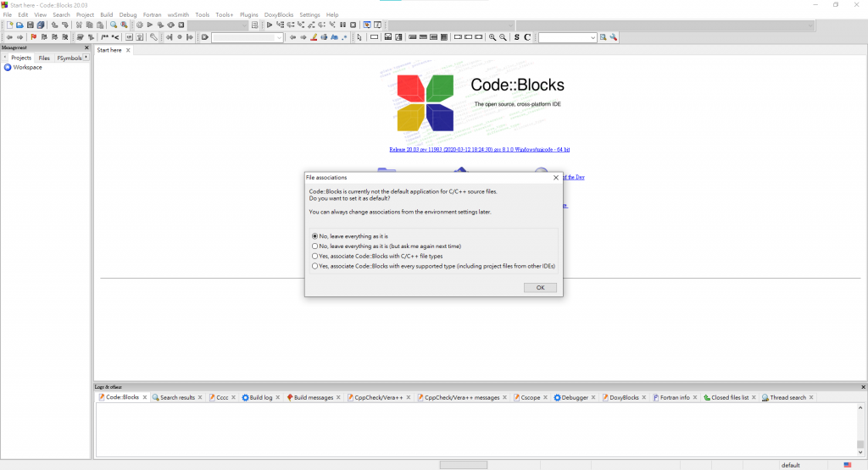The width and height of the screenshot is (868, 470).
Task: Click the 'default' status bar field
Action: pos(791,465)
